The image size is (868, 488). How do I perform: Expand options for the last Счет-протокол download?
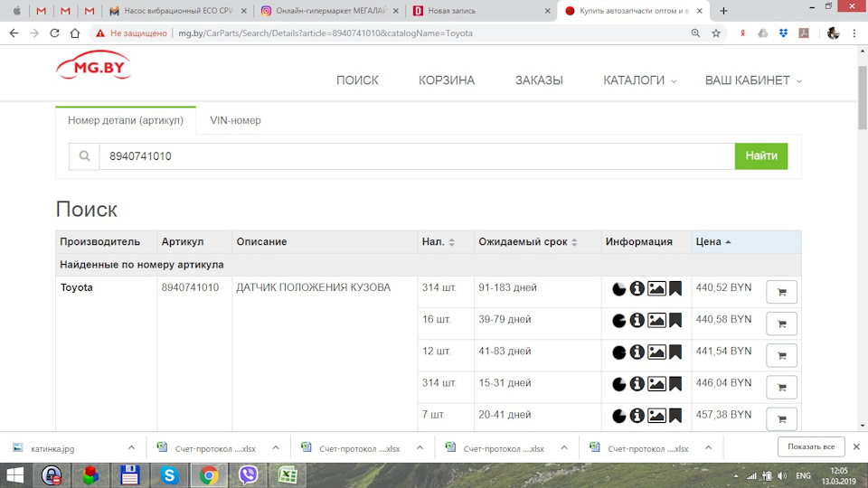click(x=708, y=447)
